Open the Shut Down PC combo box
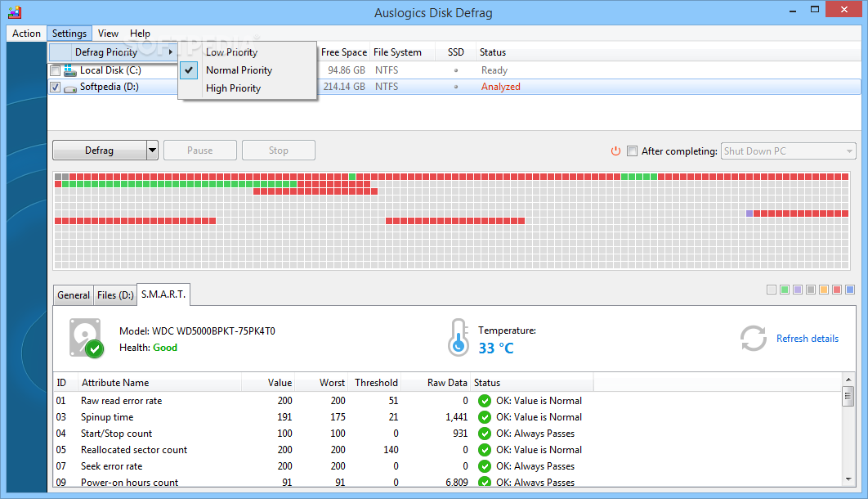 (788, 151)
